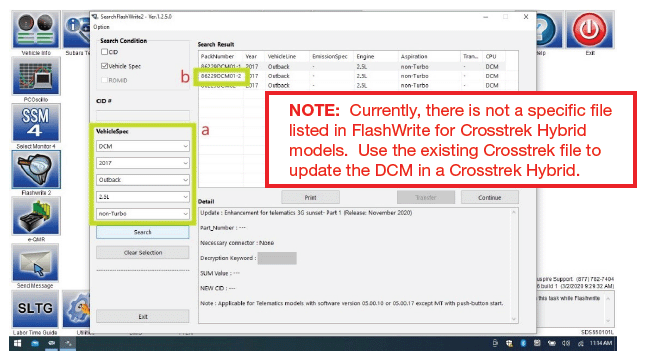646x360 pixels.
Task: Click the Aspiration column header
Action: pyautogui.click(x=429, y=56)
